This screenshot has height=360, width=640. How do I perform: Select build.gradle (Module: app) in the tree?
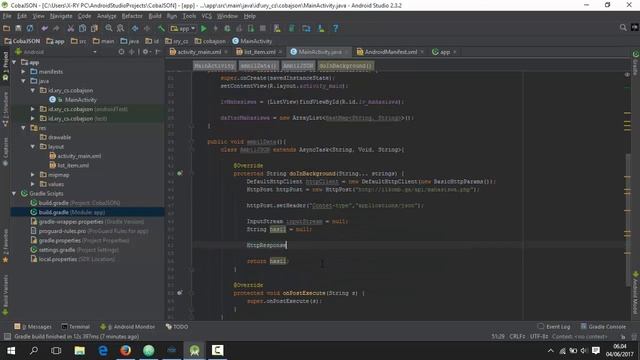(87, 213)
